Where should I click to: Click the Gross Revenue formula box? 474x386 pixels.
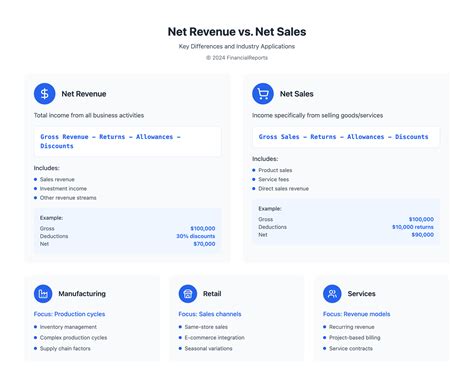[x=127, y=141]
